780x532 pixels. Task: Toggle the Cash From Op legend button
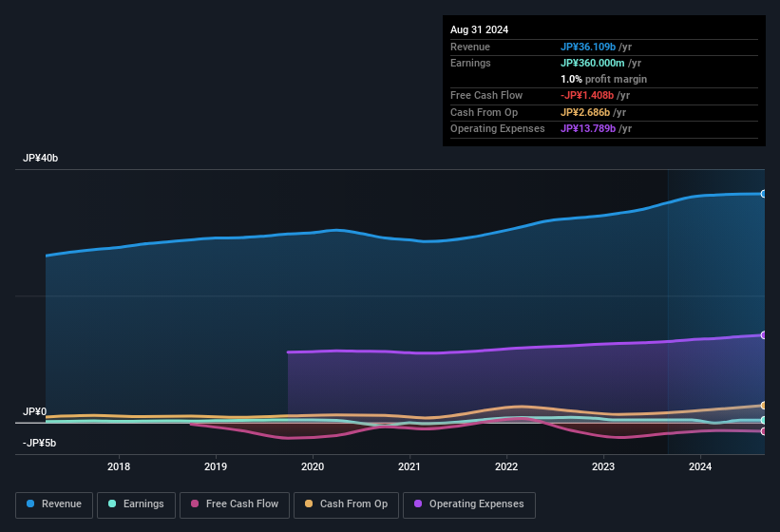point(346,504)
